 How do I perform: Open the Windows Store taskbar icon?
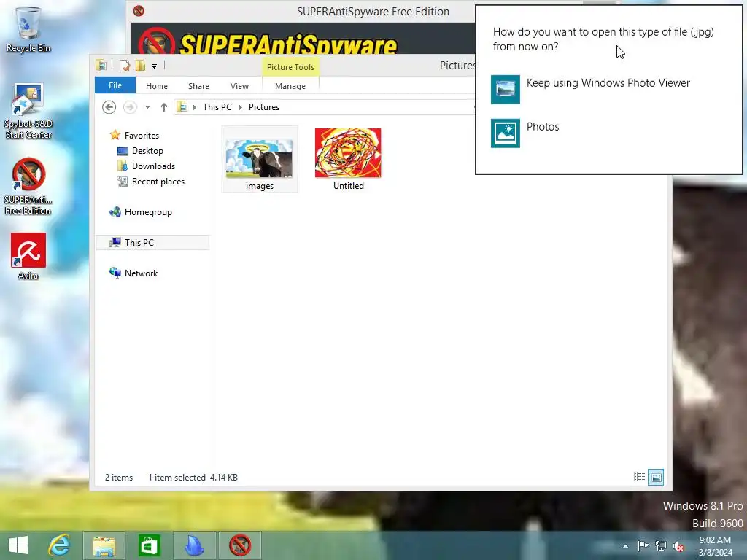pyautogui.click(x=149, y=545)
